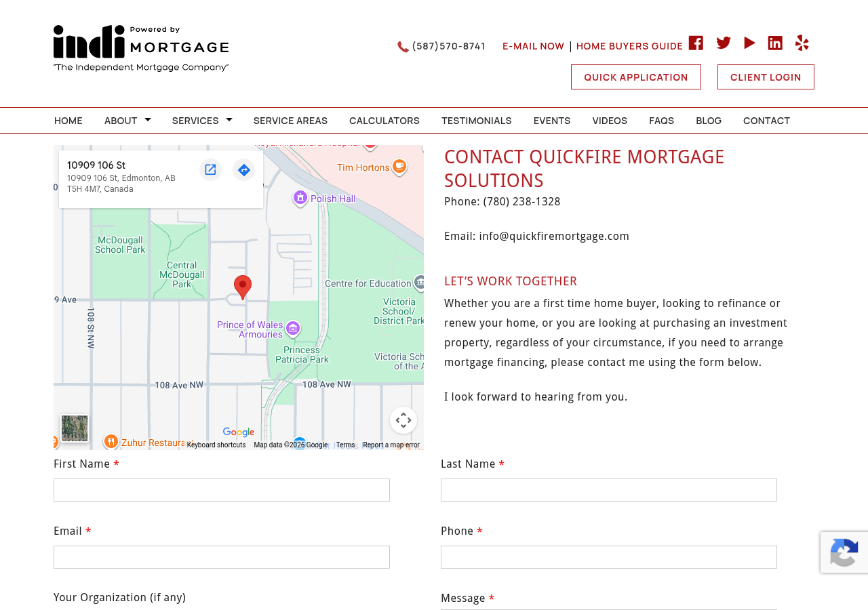Click the Princess Patricia Park label
This screenshot has width=868, height=610.
301,354
